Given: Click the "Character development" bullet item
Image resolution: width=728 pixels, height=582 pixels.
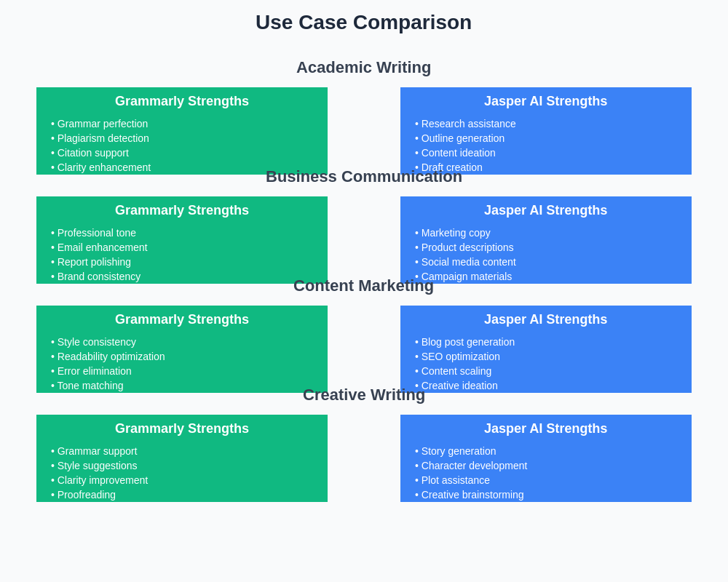Looking at the screenshot, I should point(474,466).
